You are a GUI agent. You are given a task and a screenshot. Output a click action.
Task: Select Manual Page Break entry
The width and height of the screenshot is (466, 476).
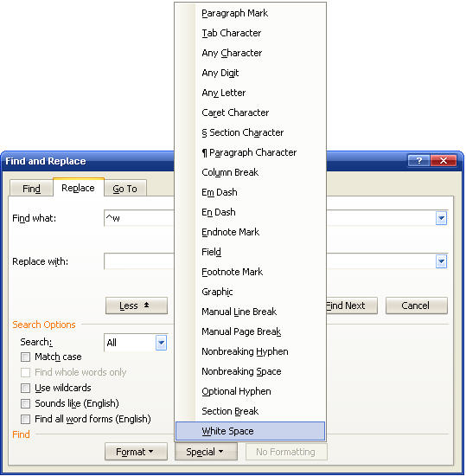(250, 331)
